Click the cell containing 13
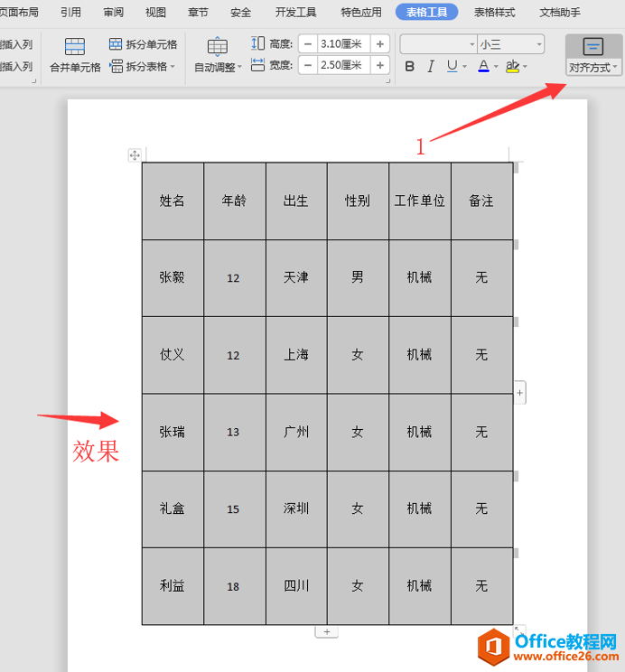Screen dimensions: 625x672 point(235,433)
